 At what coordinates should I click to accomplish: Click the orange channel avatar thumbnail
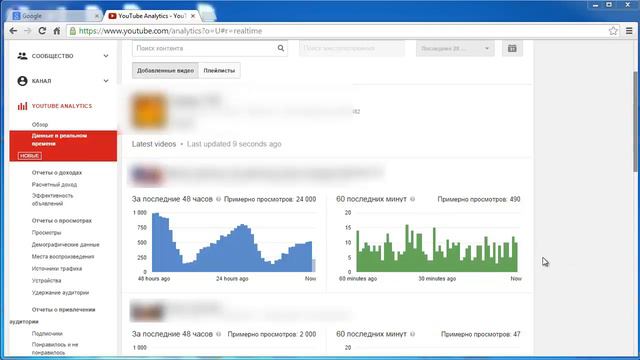149,111
